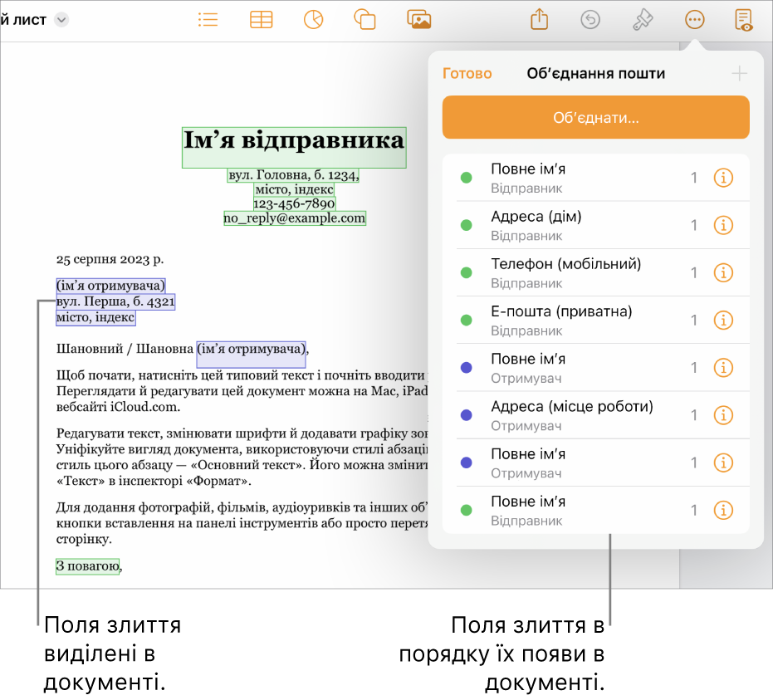Screen dimensions: 773x700
Task: Click the no_reply@example.com field
Action: click(295, 218)
